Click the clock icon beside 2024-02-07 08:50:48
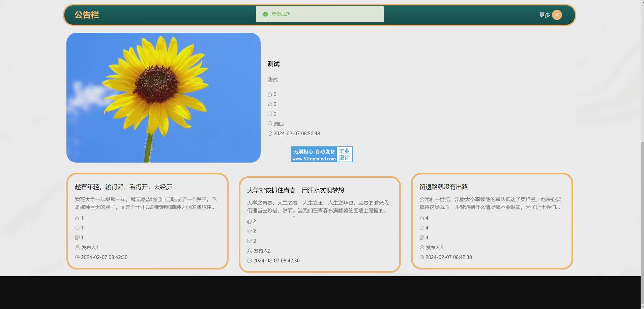644x309 pixels. point(270,134)
